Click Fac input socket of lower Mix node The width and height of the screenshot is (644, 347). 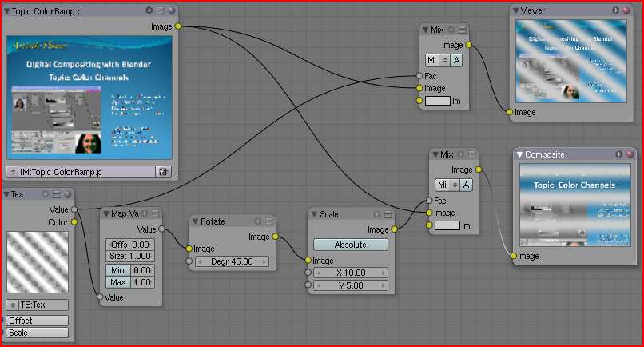coord(429,201)
